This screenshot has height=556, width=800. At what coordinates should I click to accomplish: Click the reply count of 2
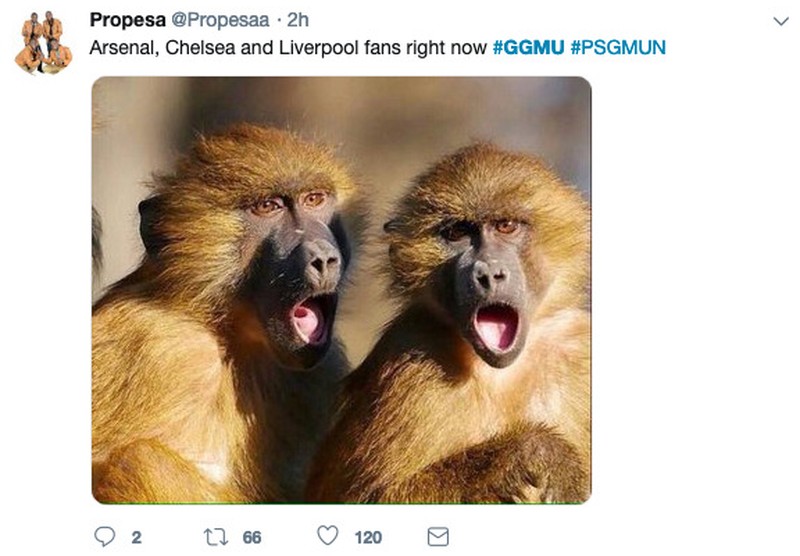(x=135, y=538)
